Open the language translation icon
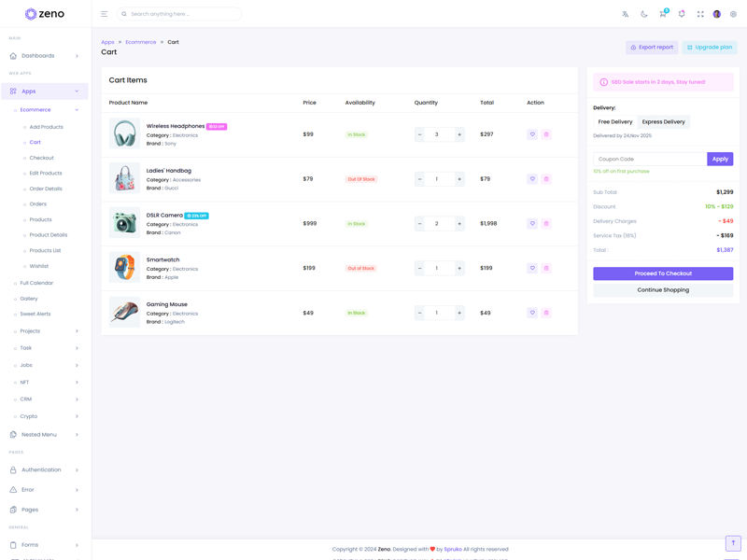The width and height of the screenshot is (747, 560). pyautogui.click(x=626, y=14)
